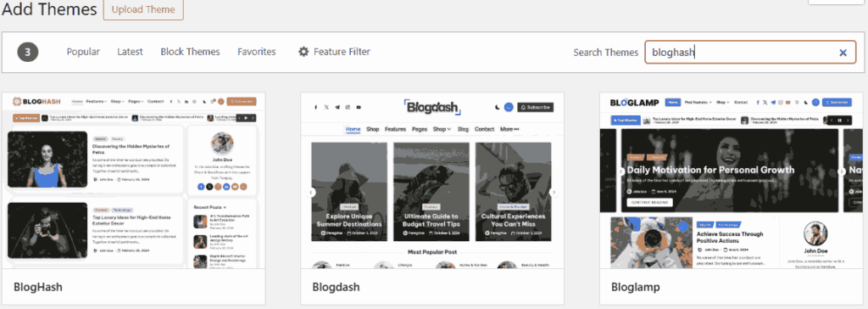This screenshot has width=868, height=309.
Task: Click the Subscribe button in Blogdash preview
Action: (x=536, y=107)
